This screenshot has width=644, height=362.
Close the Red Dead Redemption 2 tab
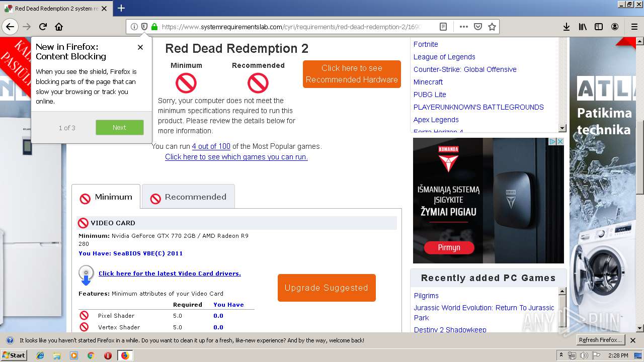(x=104, y=9)
